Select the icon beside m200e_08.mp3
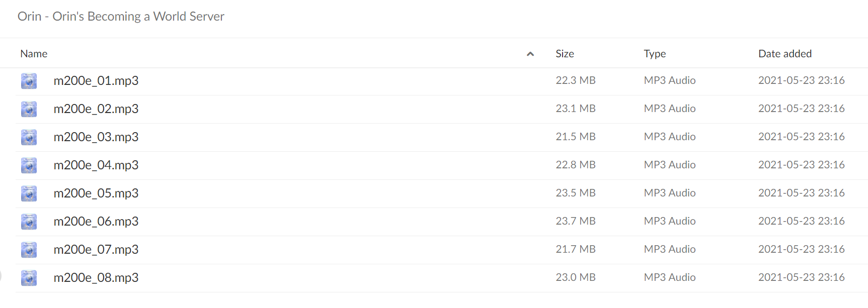Viewport: 868px width, 308px height. (x=29, y=278)
